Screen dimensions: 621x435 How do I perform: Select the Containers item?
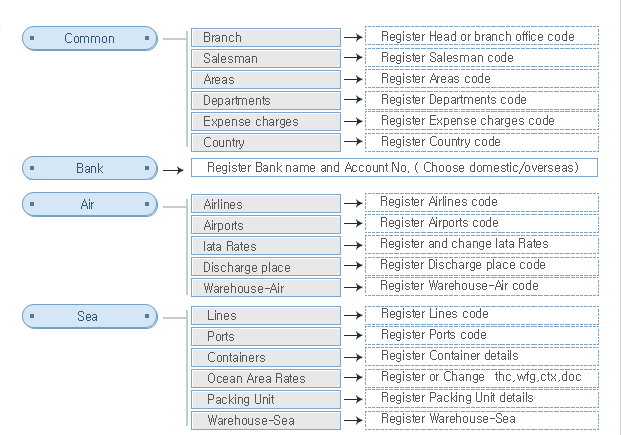[265, 357]
